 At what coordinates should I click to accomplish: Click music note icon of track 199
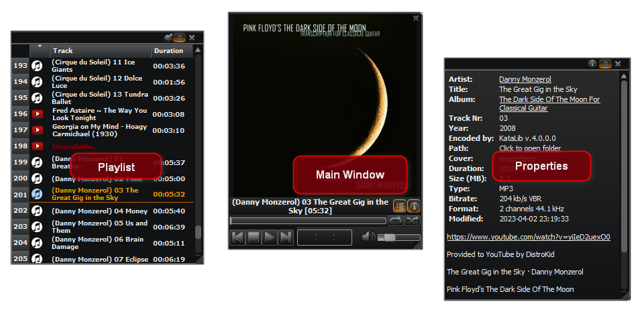38,162
